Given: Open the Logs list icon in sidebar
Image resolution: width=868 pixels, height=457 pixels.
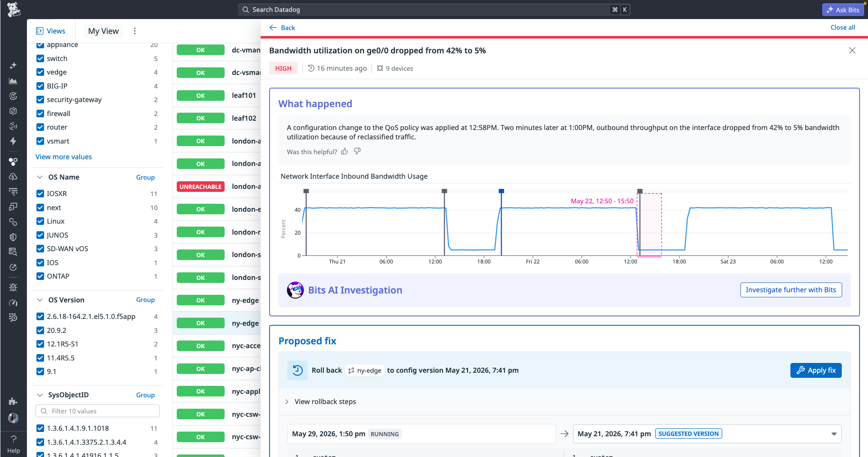Looking at the screenshot, I should pyautogui.click(x=13, y=191).
